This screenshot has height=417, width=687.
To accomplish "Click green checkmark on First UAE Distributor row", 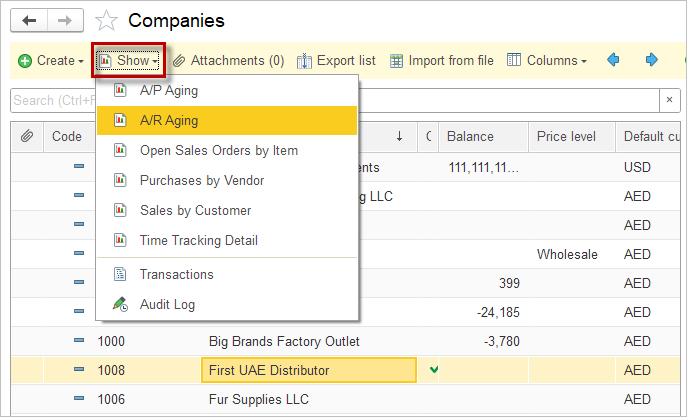I will (433, 370).
